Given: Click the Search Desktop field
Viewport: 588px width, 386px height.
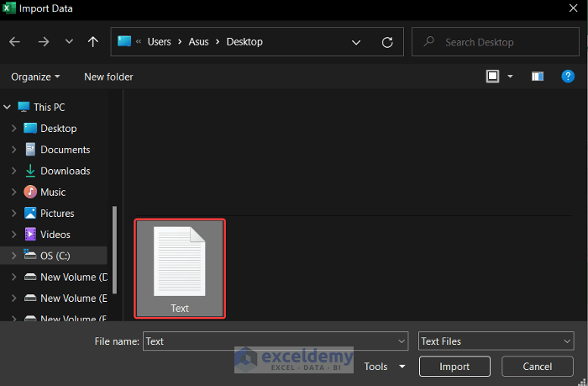Looking at the screenshot, I should [x=496, y=42].
